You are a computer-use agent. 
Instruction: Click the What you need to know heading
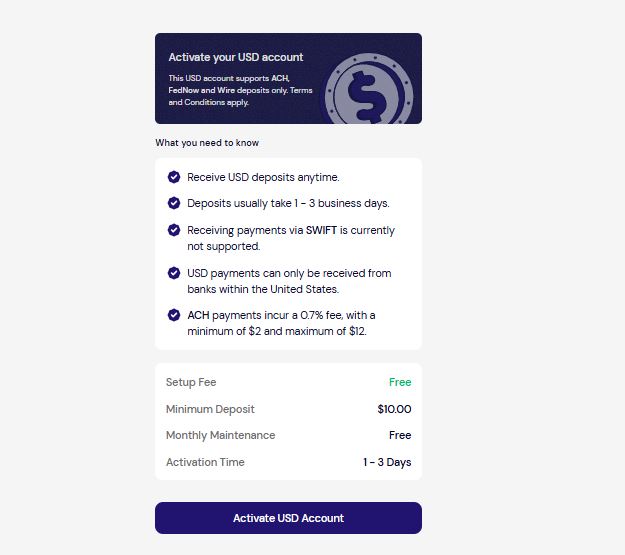pyautogui.click(x=207, y=143)
